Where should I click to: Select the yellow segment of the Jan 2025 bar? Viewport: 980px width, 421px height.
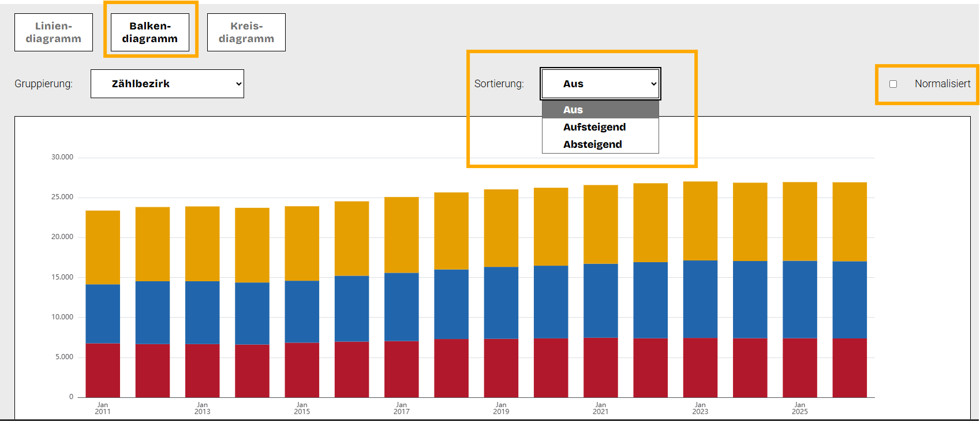pyautogui.click(x=800, y=222)
